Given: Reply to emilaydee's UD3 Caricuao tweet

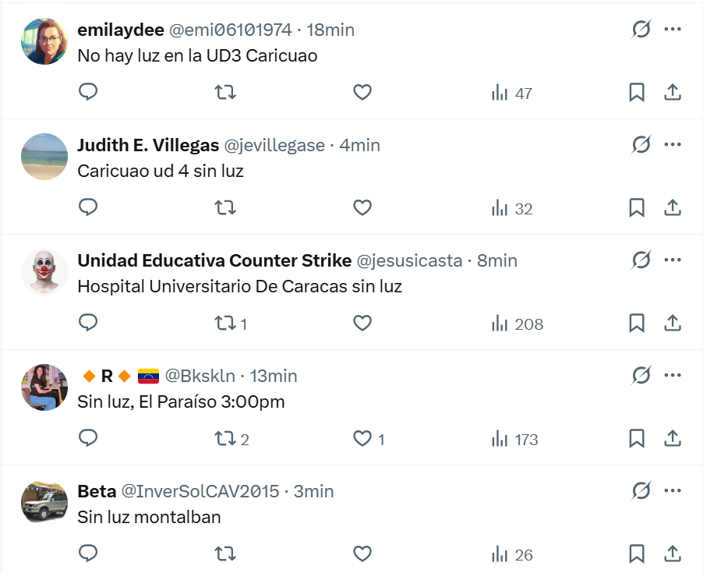Looking at the screenshot, I should tap(89, 93).
